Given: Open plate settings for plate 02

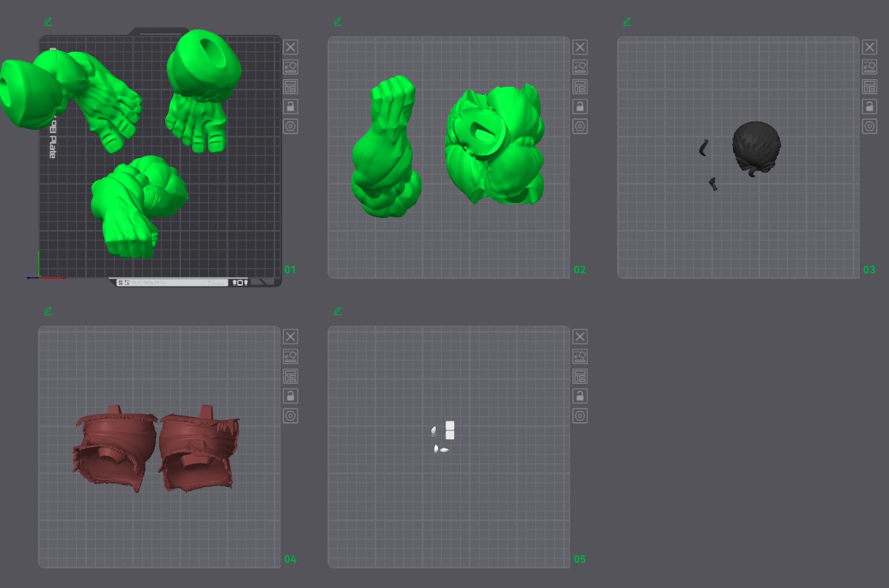Looking at the screenshot, I should pyautogui.click(x=580, y=127).
